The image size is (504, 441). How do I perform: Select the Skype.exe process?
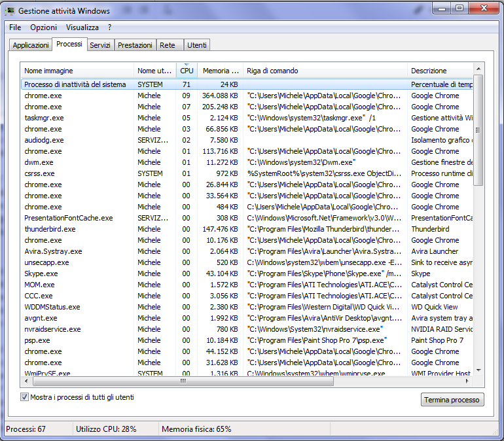tap(247, 273)
